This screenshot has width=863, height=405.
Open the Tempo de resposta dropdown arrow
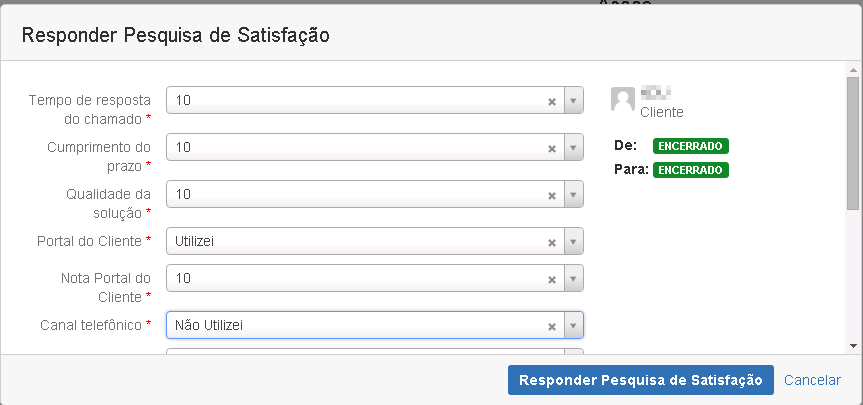point(573,101)
